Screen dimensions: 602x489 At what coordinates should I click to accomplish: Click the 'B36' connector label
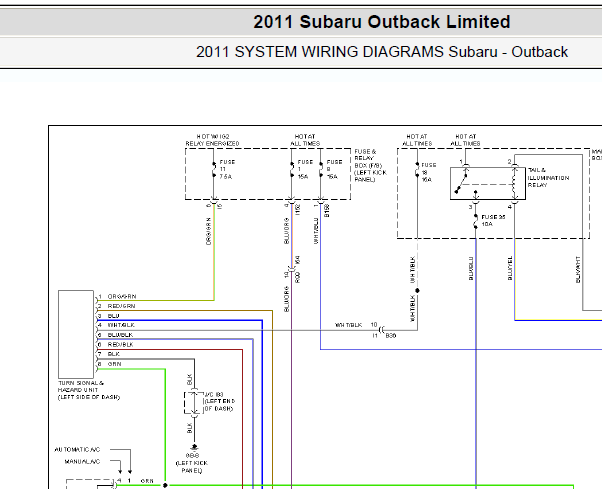pyautogui.click(x=391, y=335)
